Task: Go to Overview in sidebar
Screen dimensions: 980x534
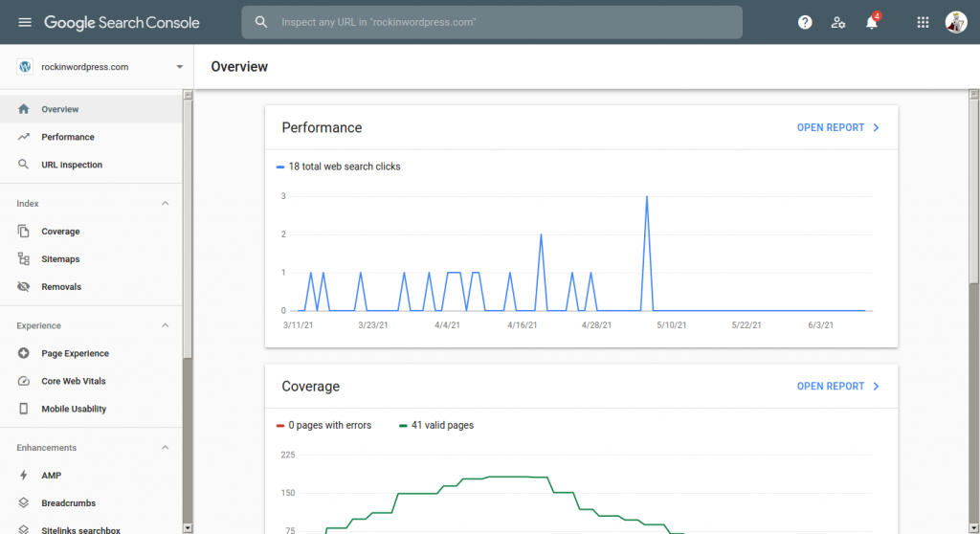Action: tap(91, 109)
